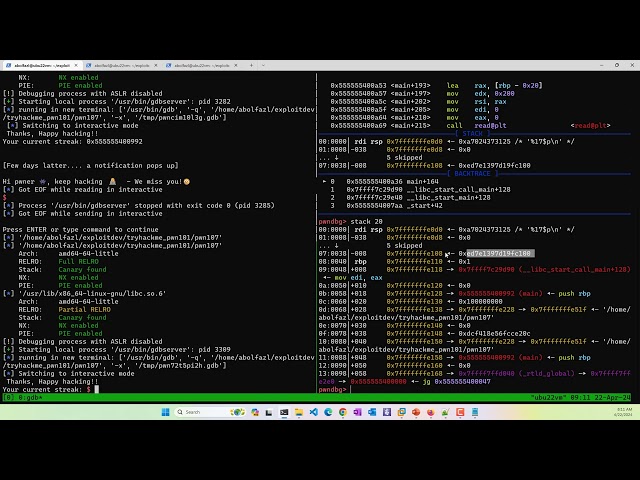Switch to the first terminal tab
The image size is (640, 480).
42,65
